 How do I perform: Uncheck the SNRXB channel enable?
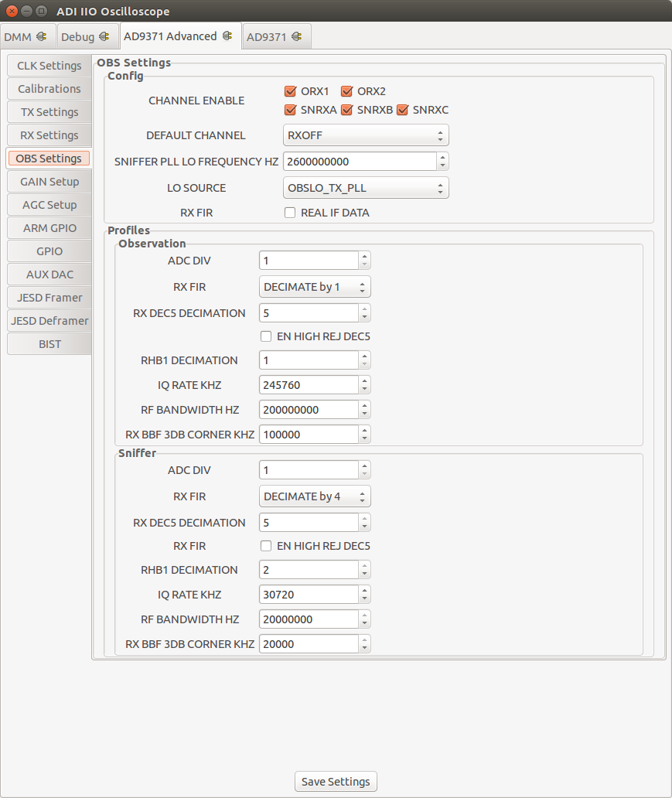point(347,110)
